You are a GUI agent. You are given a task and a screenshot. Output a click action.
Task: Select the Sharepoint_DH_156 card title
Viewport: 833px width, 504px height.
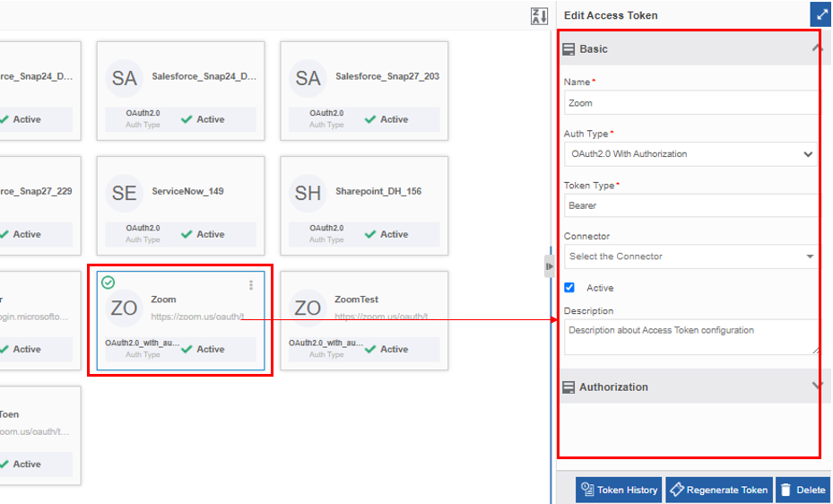click(378, 191)
